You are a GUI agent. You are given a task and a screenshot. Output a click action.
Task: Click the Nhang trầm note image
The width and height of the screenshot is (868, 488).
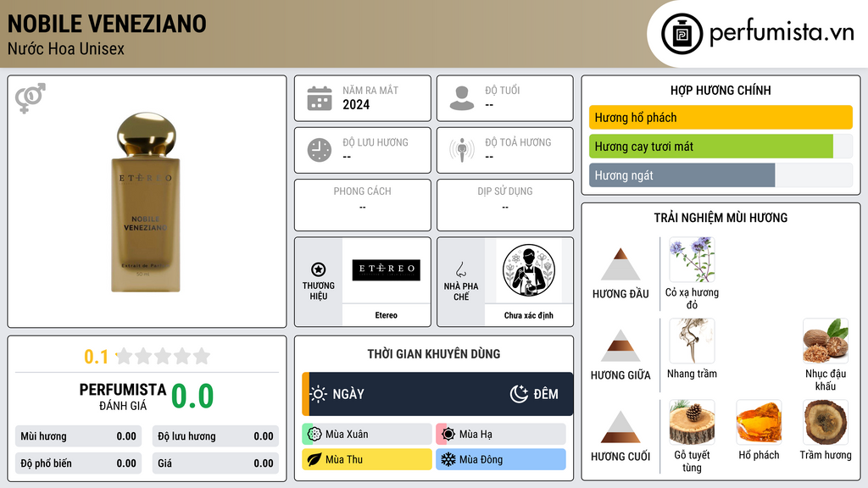(692, 341)
